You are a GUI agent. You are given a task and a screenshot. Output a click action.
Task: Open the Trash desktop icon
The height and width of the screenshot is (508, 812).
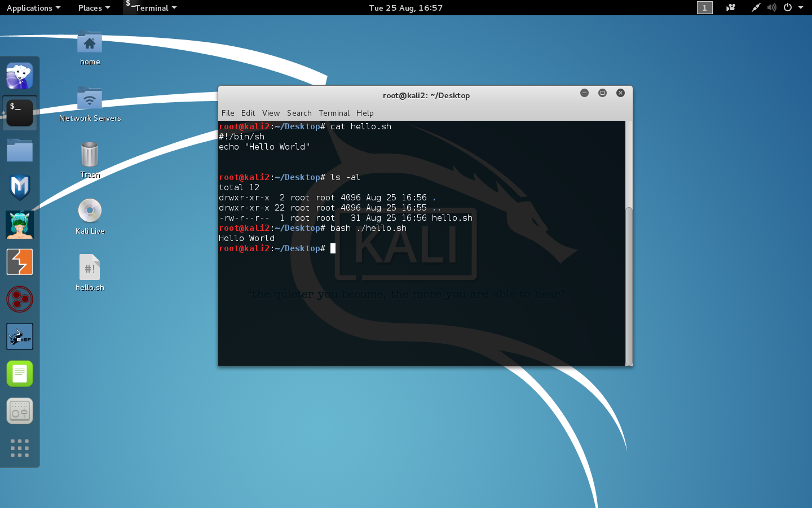[90, 160]
